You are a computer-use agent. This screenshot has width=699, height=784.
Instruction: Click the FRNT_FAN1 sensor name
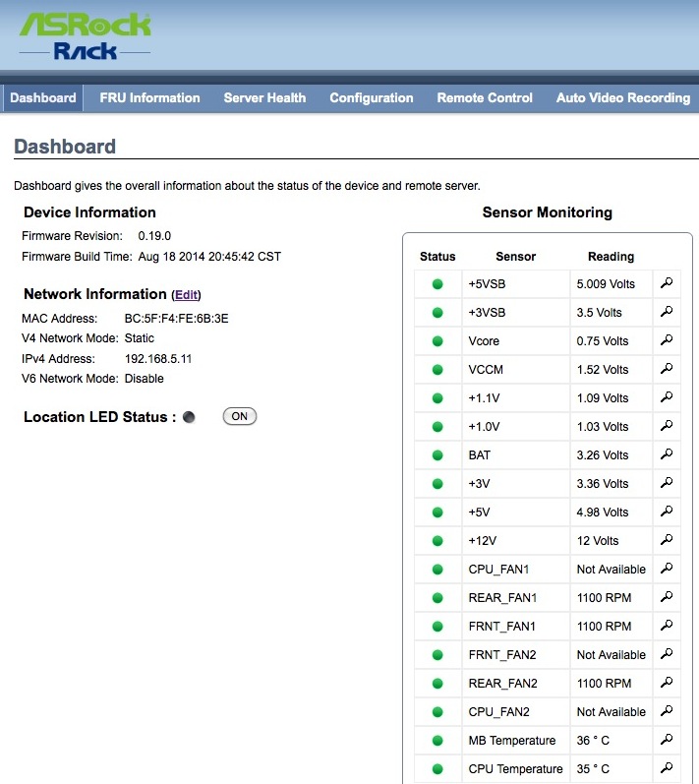pos(502,627)
